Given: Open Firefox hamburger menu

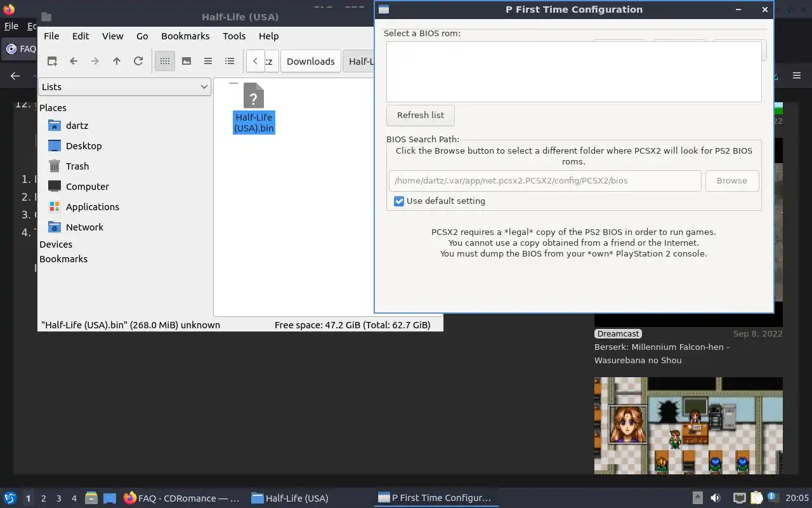Looking at the screenshot, I should [x=797, y=76].
